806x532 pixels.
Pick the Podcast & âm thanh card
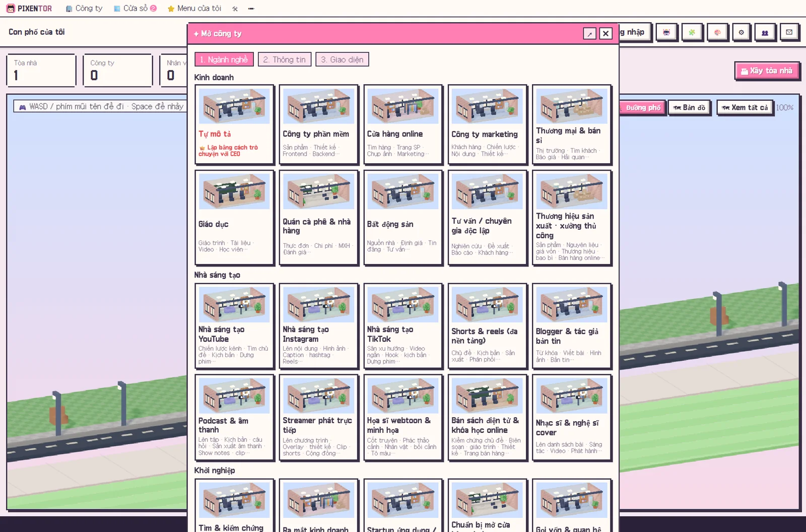click(235, 418)
